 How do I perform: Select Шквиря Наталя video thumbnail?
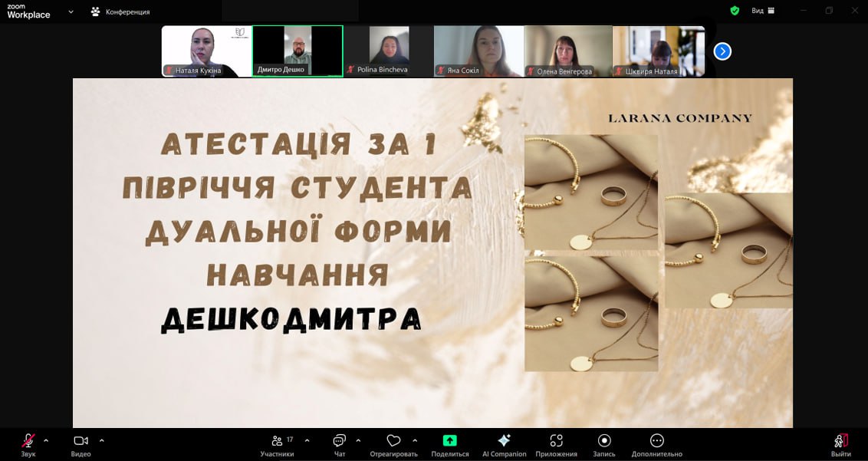(x=659, y=51)
